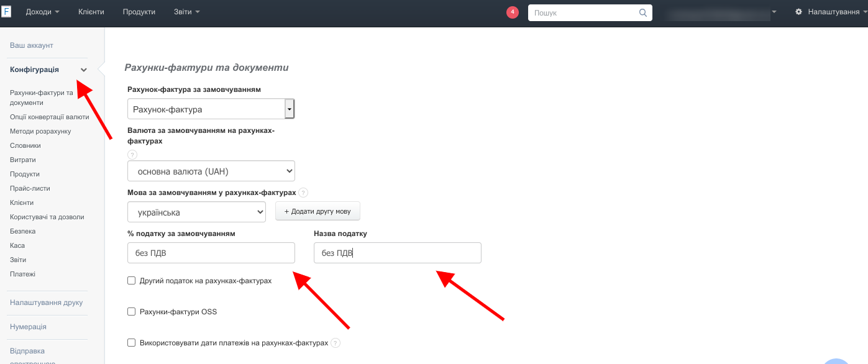The height and width of the screenshot is (364, 868).
Task: Click the Назва податку input field
Action: 398,253
